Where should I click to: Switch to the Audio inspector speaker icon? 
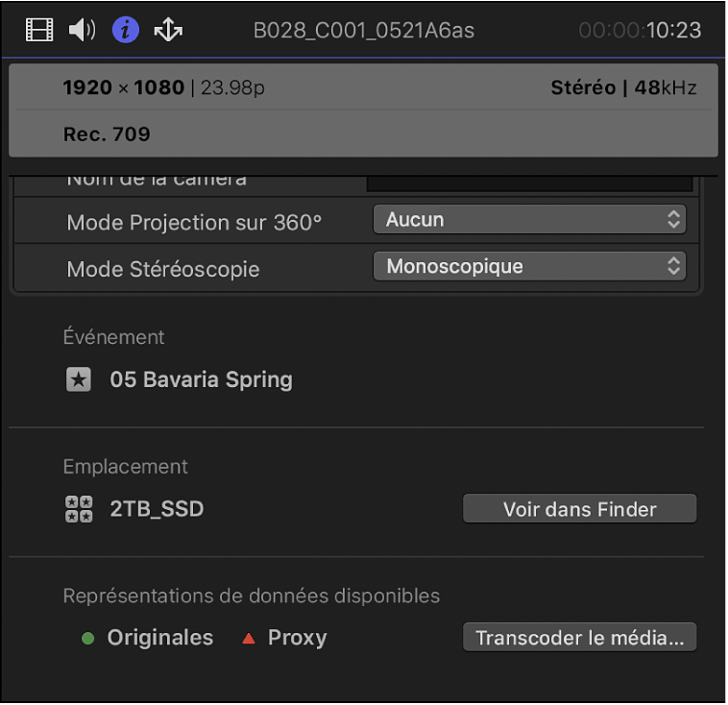[83, 31]
